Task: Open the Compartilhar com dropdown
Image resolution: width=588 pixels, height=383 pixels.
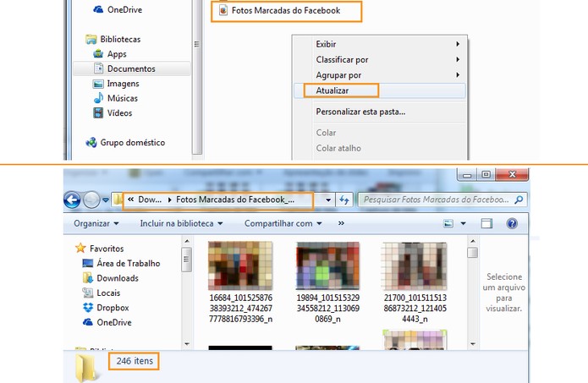Action: point(283,223)
